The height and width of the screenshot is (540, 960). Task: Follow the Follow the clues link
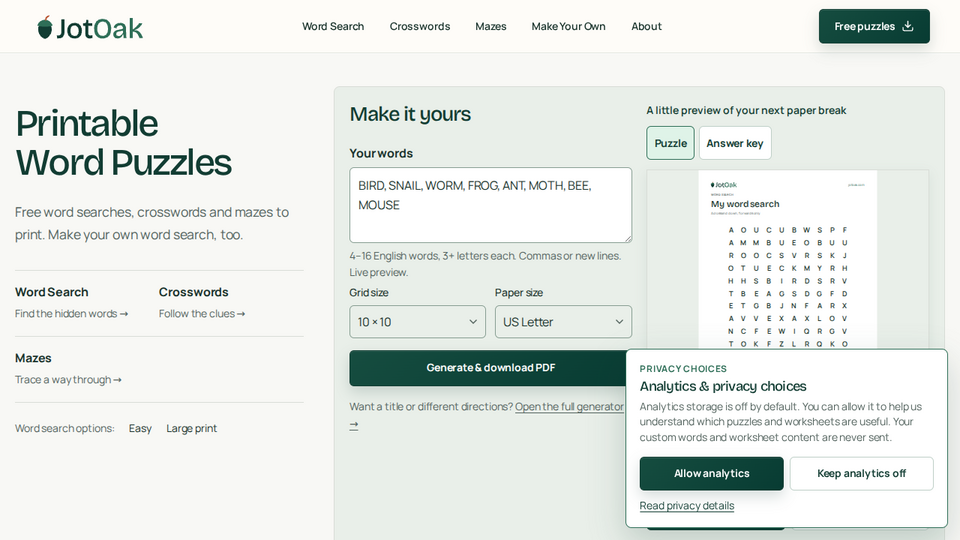tap(202, 313)
